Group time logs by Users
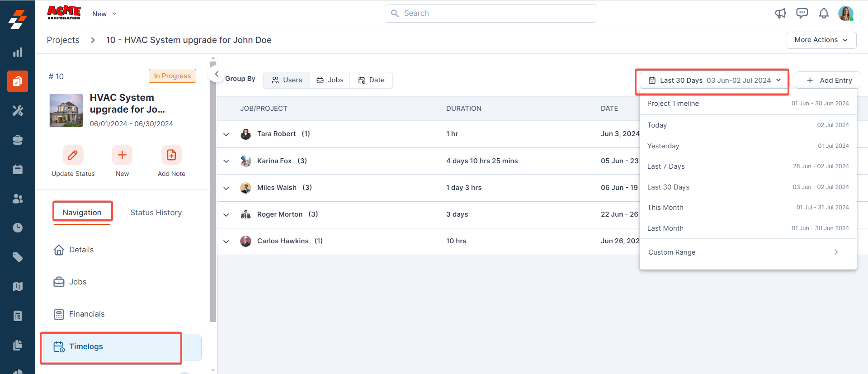Screen dimensions: 868x374 (287, 80)
